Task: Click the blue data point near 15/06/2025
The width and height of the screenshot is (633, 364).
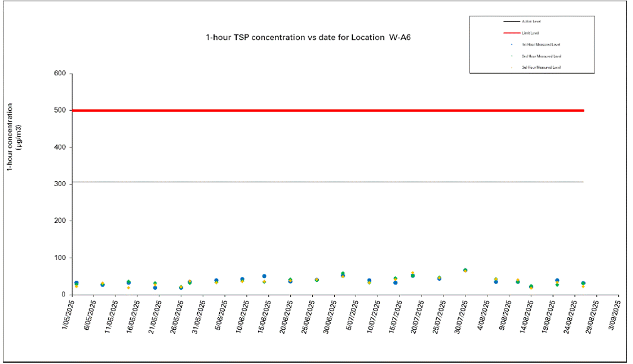Action: tap(264, 276)
